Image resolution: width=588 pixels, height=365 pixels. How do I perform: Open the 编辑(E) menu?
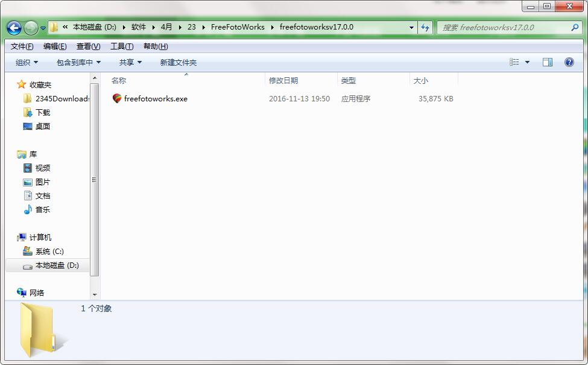pos(55,46)
